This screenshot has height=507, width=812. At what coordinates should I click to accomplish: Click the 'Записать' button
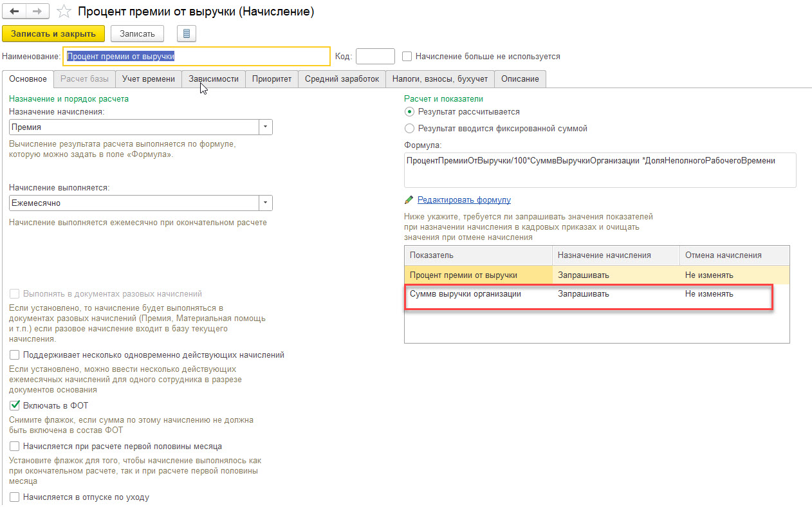pos(137,33)
